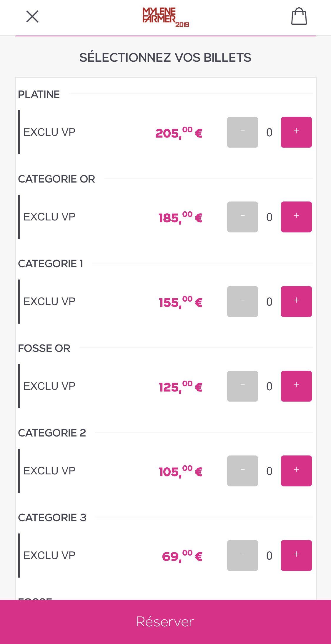Viewport: 331px width, 644px height.
Task: Open the shopping bag cart
Action: point(299,16)
